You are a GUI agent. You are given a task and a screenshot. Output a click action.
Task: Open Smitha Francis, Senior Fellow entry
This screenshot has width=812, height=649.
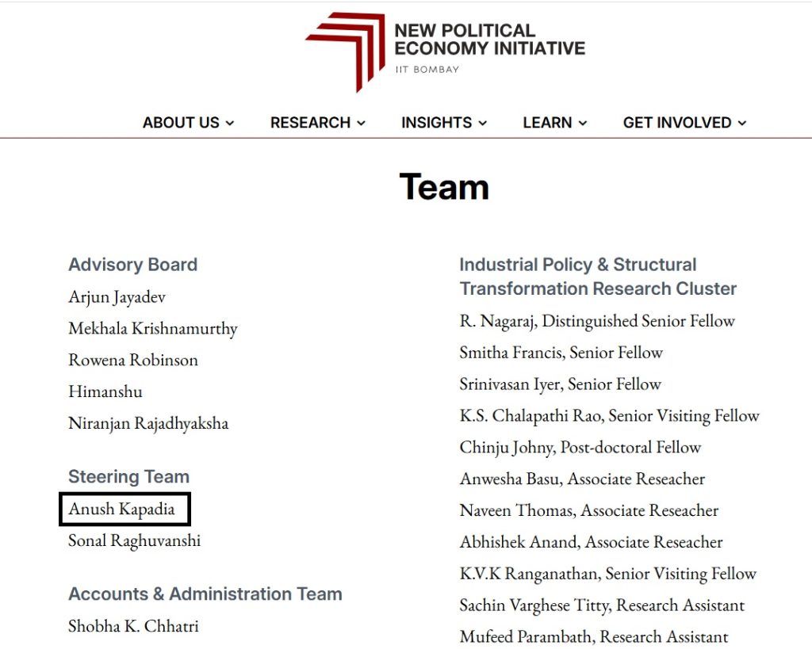[561, 353]
